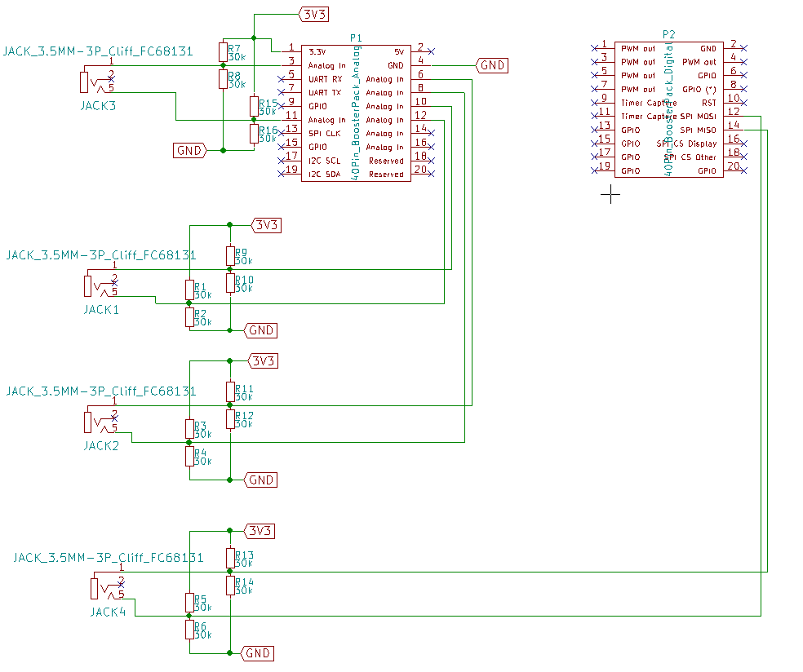Select resistor R15 symbol
Image resolution: width=803 pixels, height=672 pixels.
point(254,106)
